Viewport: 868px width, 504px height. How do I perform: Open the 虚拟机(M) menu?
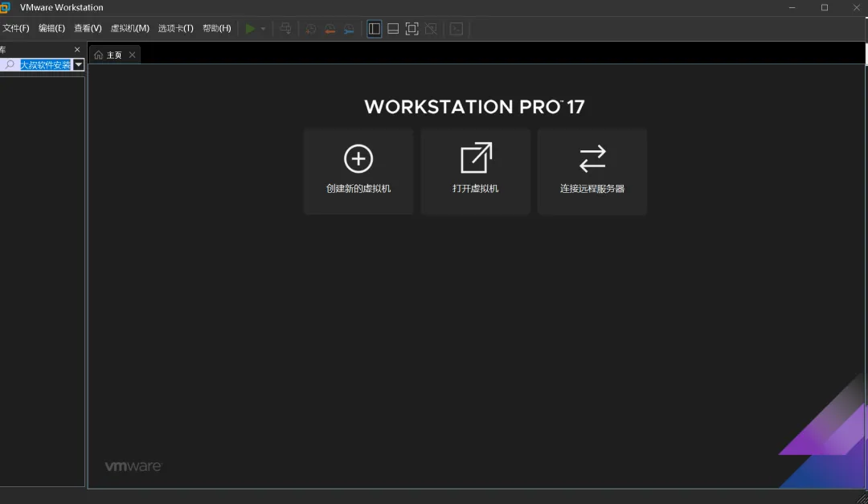130,28
